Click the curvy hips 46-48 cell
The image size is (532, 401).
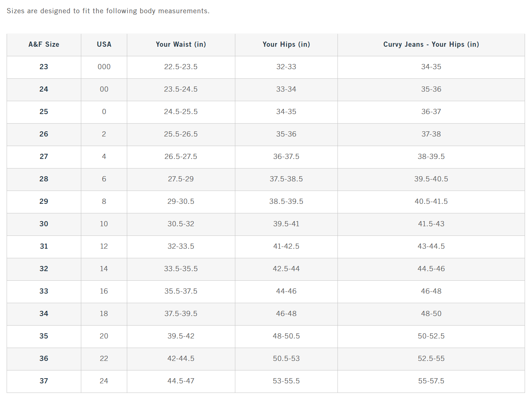coord(431,291)
